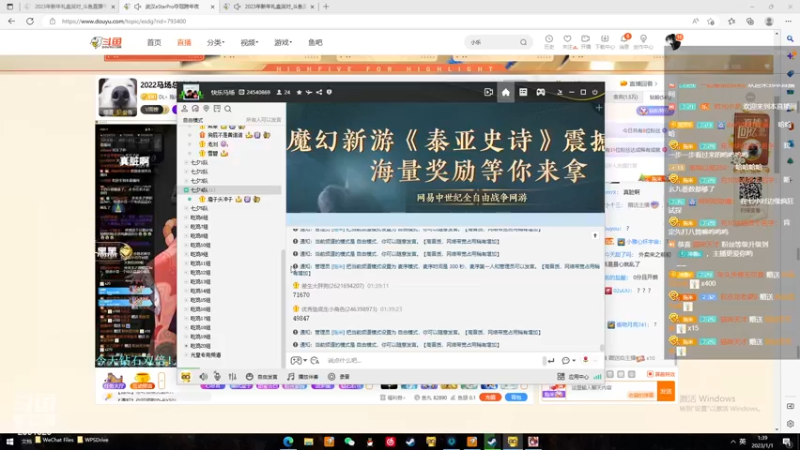Open 应用中心 app center in YY

point(573,377)
